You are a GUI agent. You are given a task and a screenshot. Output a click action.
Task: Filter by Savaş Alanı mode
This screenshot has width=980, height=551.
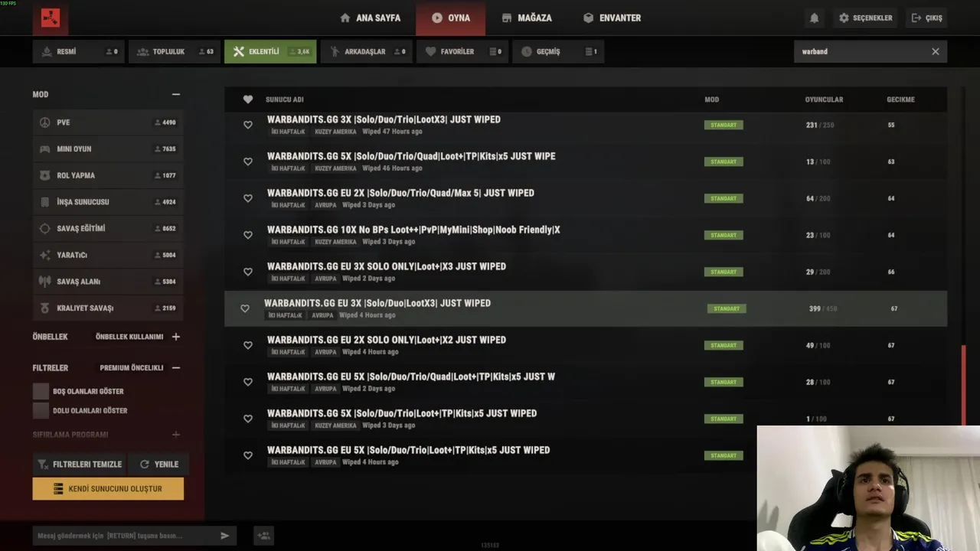point(108,282)
